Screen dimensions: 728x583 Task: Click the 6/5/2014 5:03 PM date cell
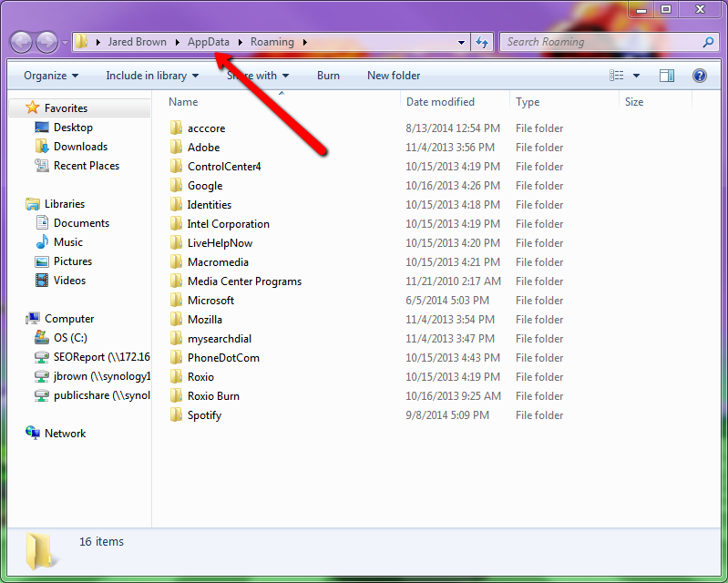(447, 301)
